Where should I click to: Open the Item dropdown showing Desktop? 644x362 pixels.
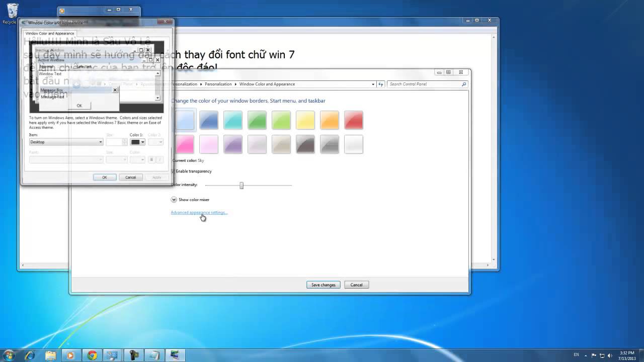coord(66,142)
